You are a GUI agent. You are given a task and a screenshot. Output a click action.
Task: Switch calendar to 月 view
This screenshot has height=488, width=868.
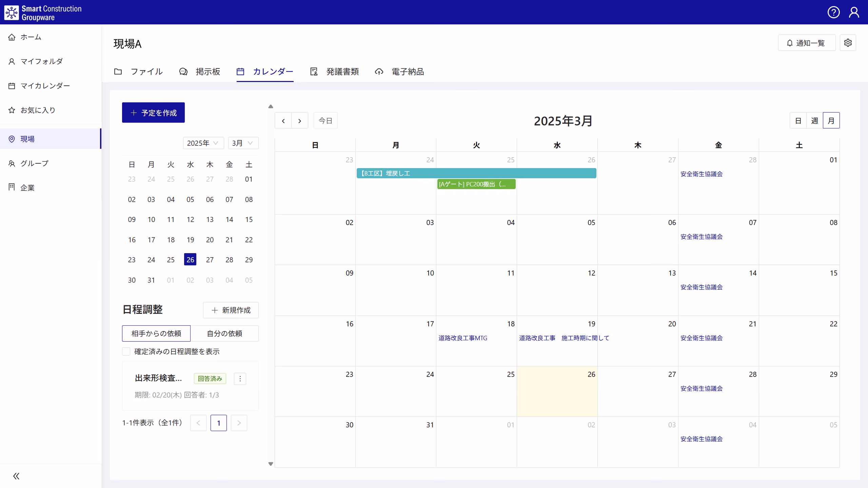(831, 121)
